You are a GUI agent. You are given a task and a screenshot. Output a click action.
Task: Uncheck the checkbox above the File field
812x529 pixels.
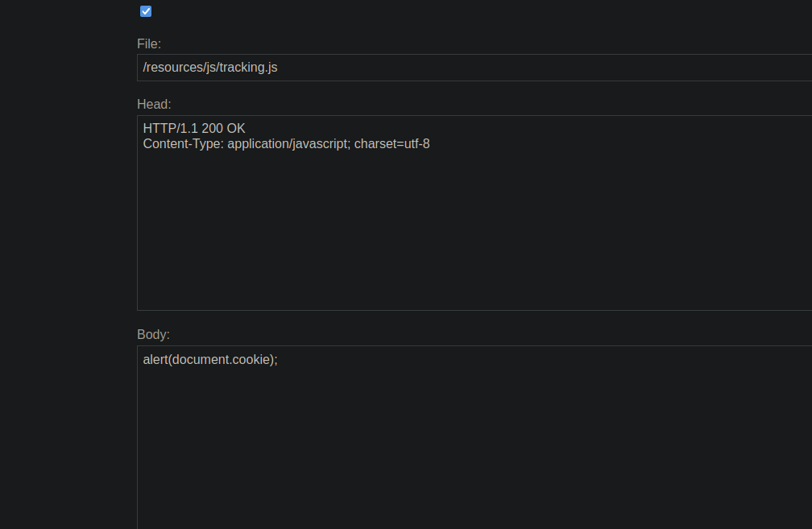click(x=146, y=11)
